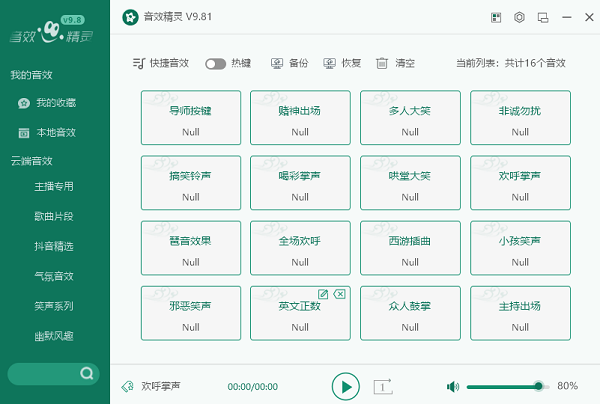The height and width of the screenshot is (404, 600).
Task: Adjust the volume slider at 80%
Action: click(x=538, y=386)
